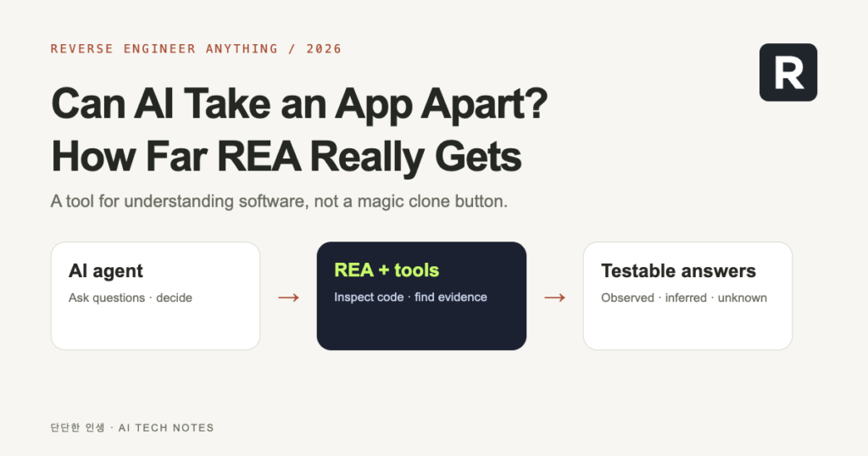Click the 'Testable answers' title
Viewport: 868px width, 456px height.
679,270
